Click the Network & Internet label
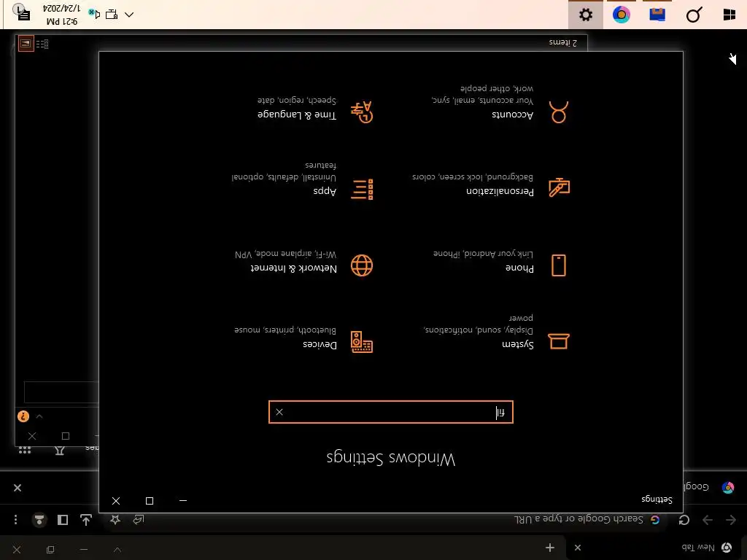Image resolution: width=747 pixels, height=560 pixels. tap(294, 268)
